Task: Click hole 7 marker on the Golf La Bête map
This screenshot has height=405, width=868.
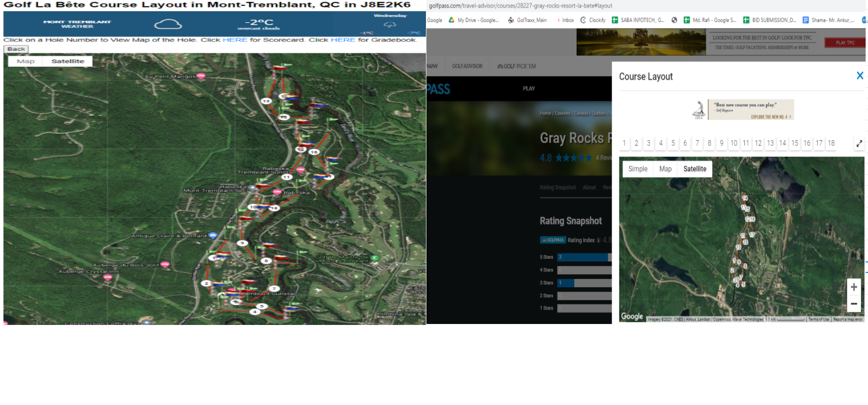Action: 274,288
